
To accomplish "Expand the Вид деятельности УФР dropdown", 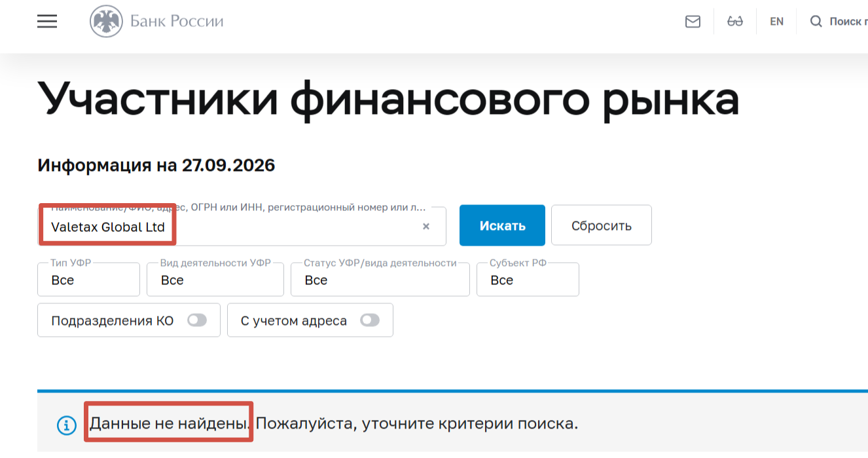I will [215, 280].
